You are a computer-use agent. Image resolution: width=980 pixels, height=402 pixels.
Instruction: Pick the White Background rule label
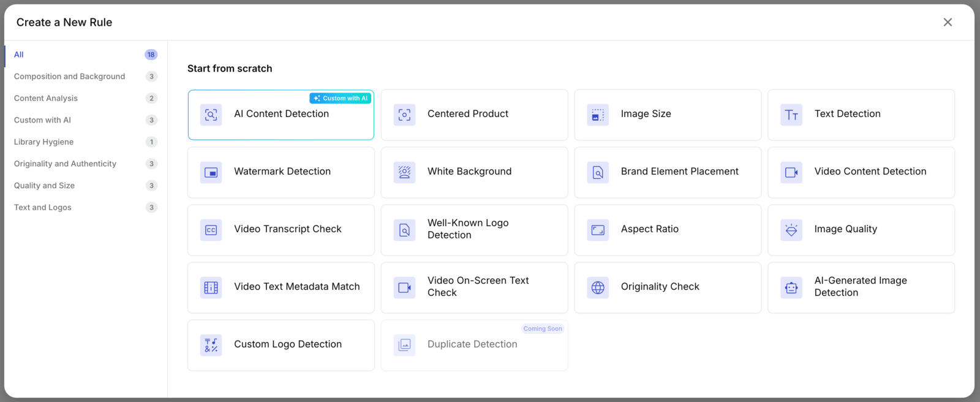470,172
